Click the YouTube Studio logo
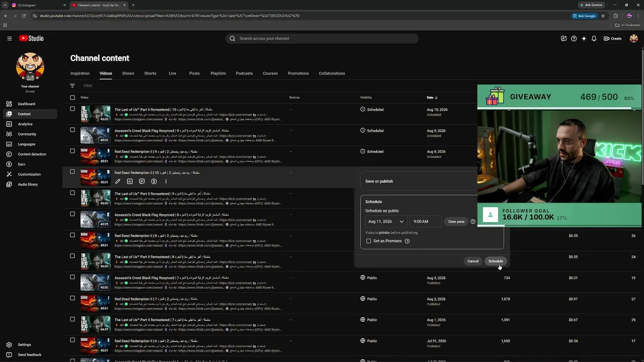The width and height of the screenshot is (644, 362). tap(31, 38)
